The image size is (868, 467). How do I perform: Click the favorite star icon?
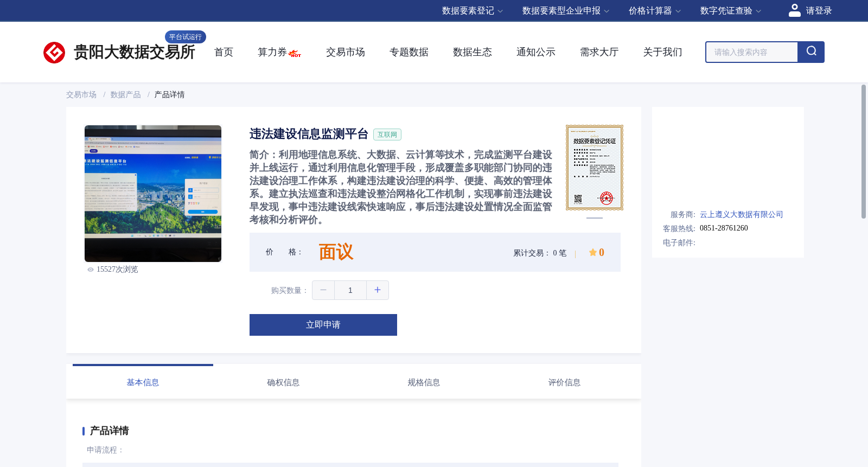click(x=593, y=252)
